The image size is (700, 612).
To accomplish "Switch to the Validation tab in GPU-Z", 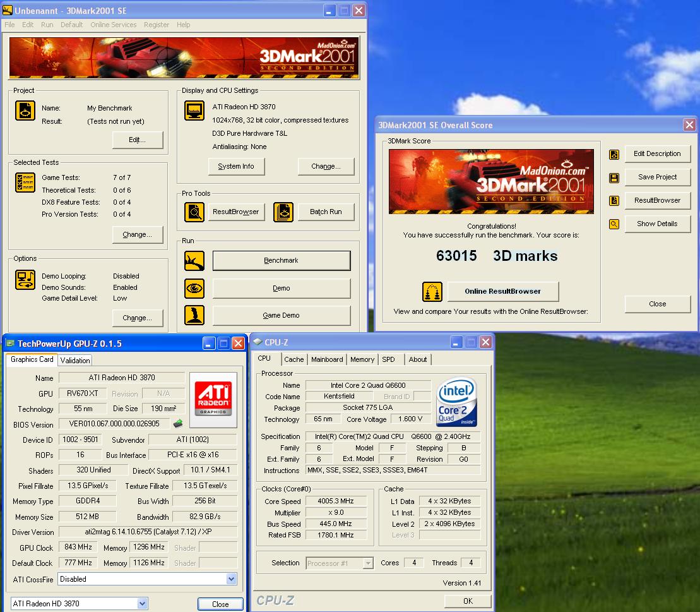I will point(75,361).
